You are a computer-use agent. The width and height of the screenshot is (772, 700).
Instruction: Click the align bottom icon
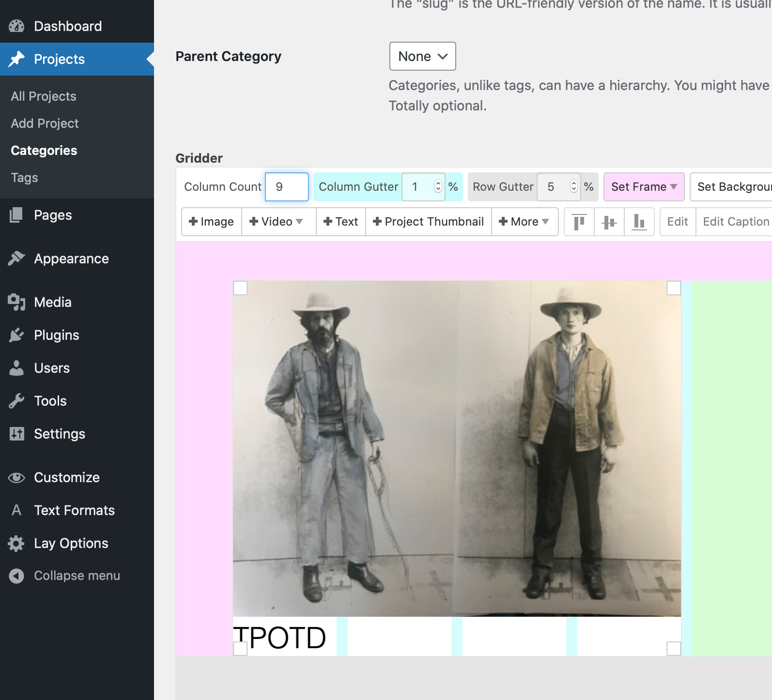639,222
